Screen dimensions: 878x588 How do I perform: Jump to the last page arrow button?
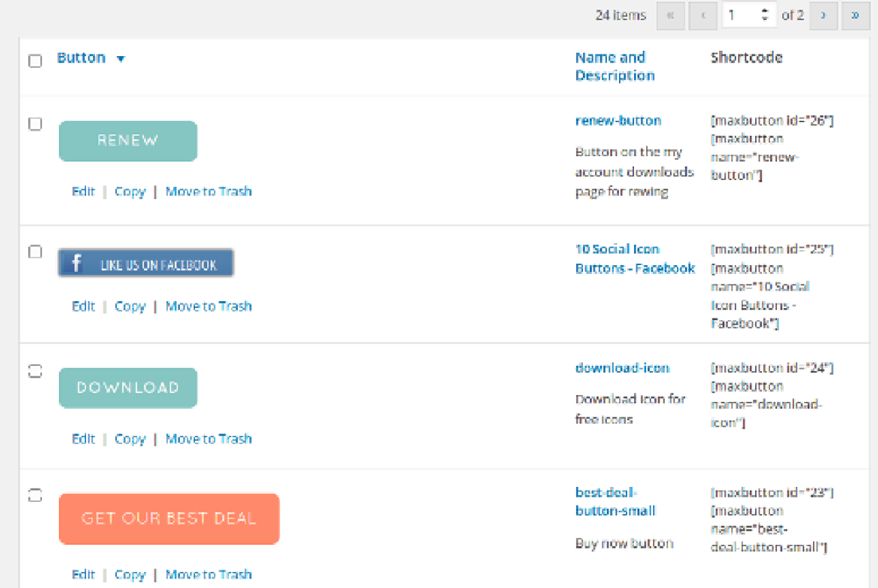[855, 16]
